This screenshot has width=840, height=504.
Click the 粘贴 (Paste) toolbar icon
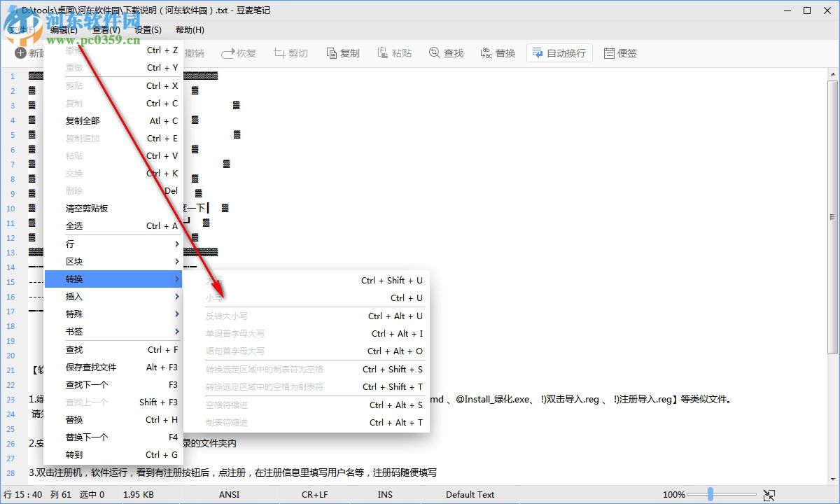394,52
